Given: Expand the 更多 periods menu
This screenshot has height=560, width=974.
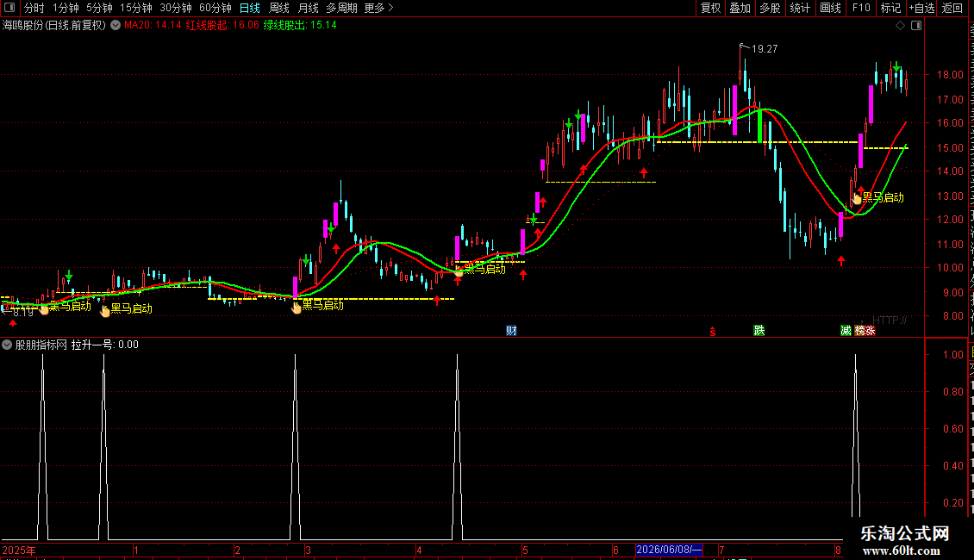Looking at the screenshot, I should [x=378, y=8].
